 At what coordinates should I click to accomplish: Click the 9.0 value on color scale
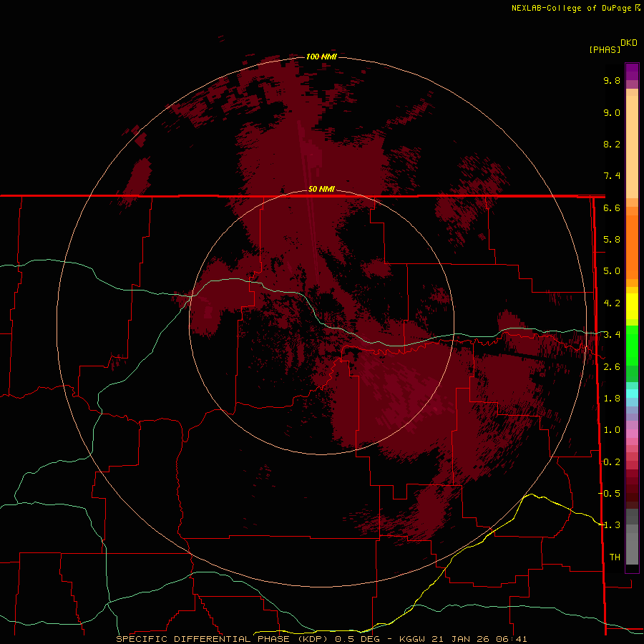pos(612,112)
